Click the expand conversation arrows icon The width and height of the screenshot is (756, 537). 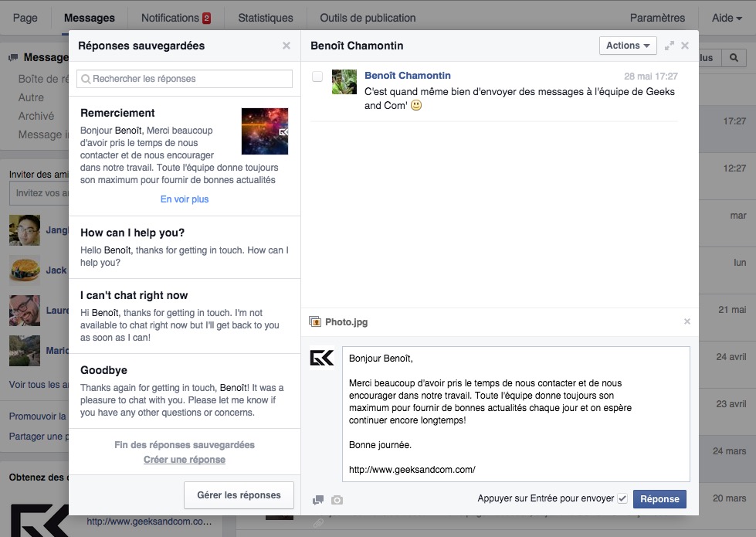[x=670, y=45]
